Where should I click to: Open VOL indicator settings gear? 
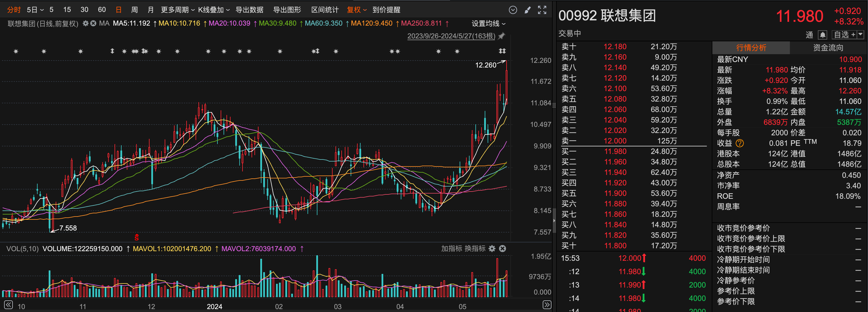(492, 249)
